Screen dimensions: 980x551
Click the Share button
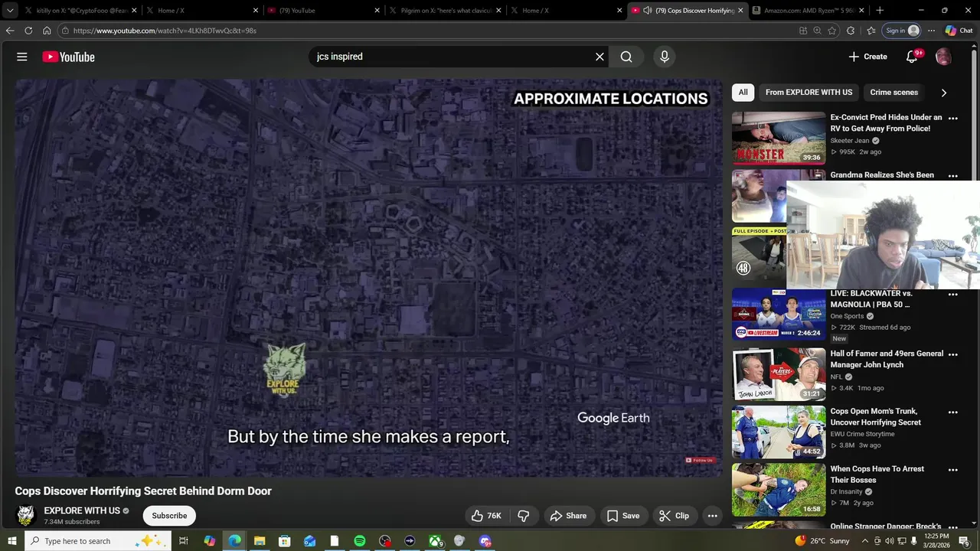568,516
